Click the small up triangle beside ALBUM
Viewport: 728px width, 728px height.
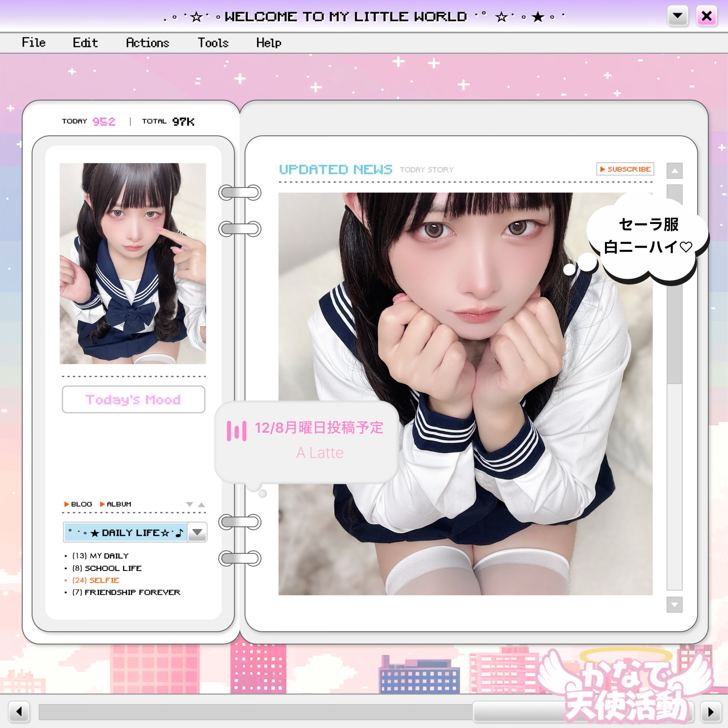[x=202, y=504]
